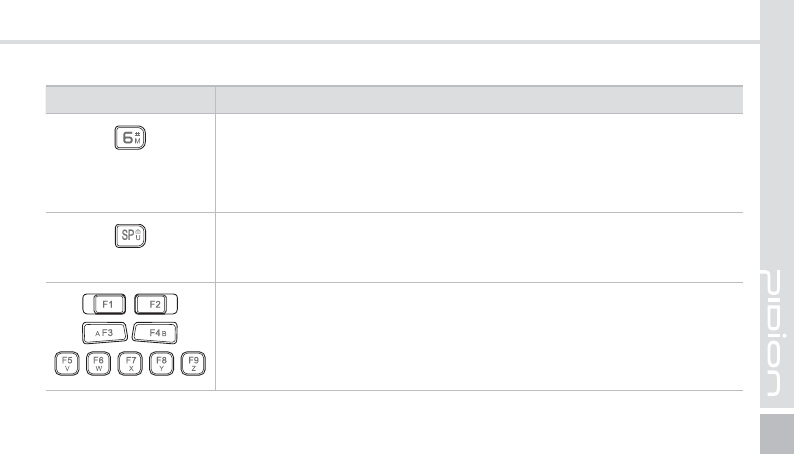Click the F7 X key icon
Viewport: 794px width, 454px height.
pos(130,363)
